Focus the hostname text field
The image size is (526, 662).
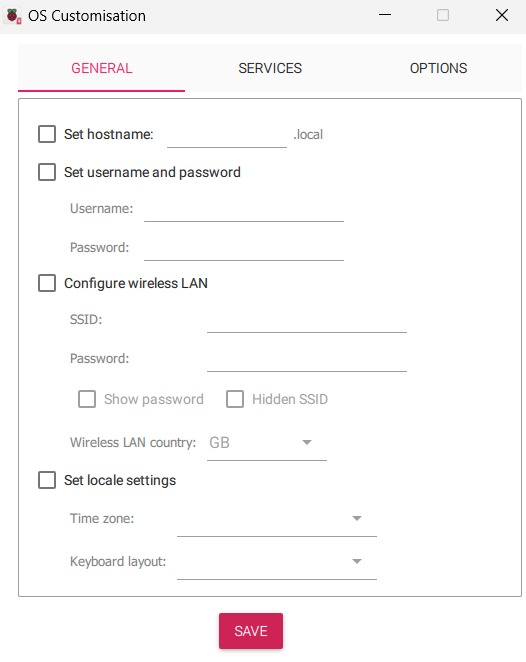pyautogui.click(x=227, y=136)
